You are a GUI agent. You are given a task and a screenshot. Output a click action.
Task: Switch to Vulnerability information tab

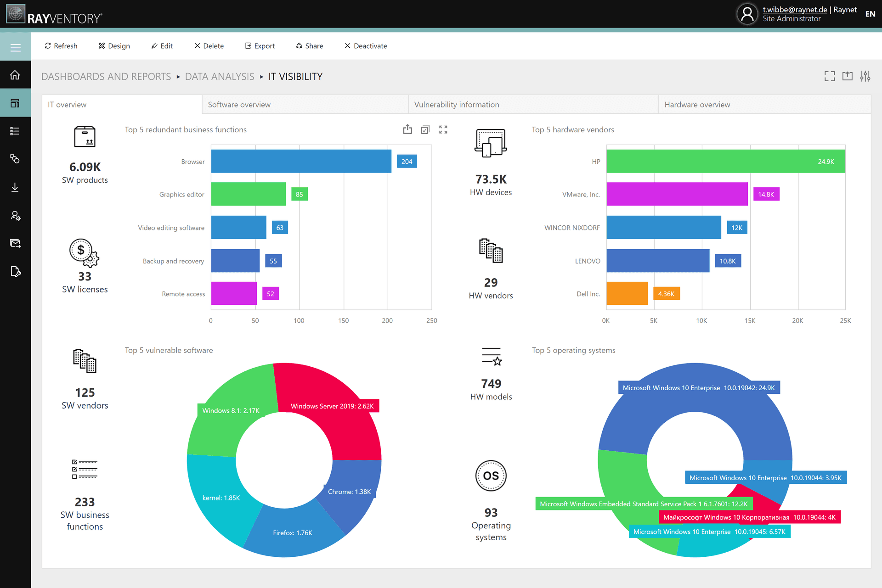(533, 105)
